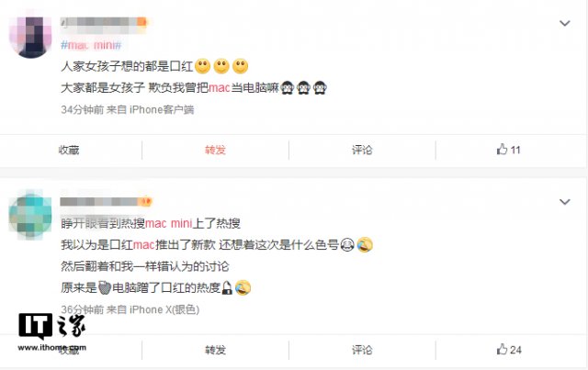Click the blurred username of second post
This screenshot has height=370, width=588.
[x=99, y=202]
